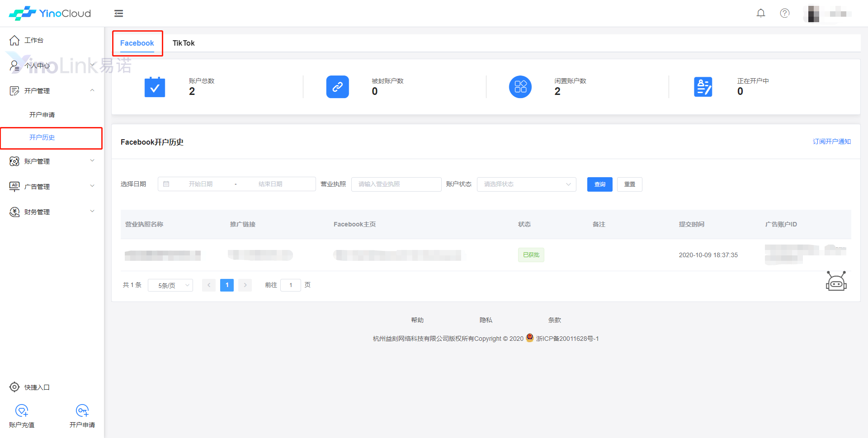868x438 pixels.
Task: Open the notifications bell
Action: point(761,13)
